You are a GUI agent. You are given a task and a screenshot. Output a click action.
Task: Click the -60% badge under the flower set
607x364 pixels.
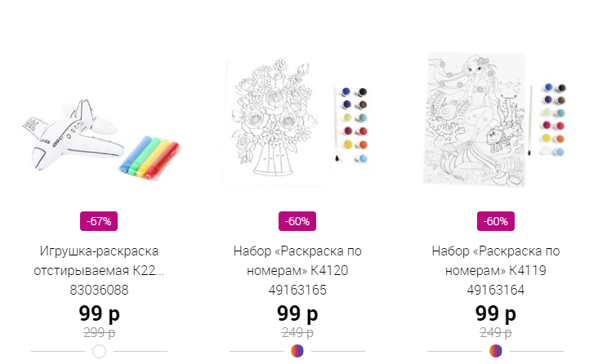[297, 221]
